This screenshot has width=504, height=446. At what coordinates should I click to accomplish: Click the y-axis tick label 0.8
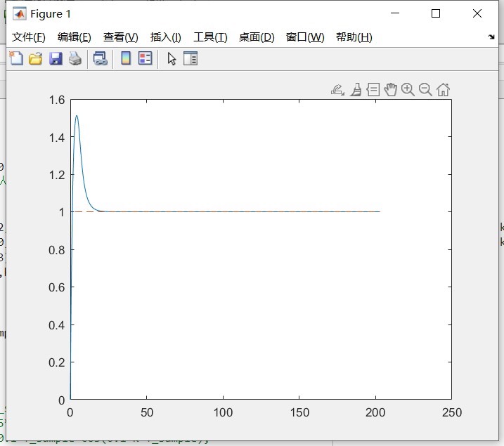(57, 250)
